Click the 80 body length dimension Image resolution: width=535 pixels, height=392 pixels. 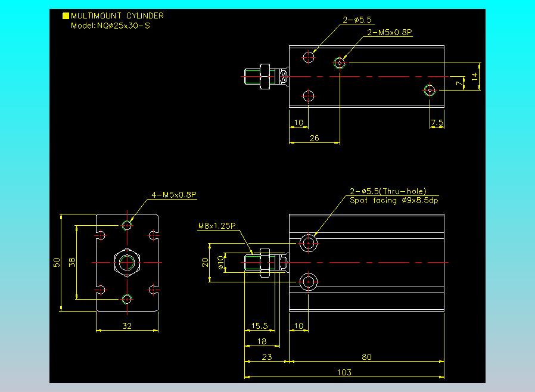366,357
